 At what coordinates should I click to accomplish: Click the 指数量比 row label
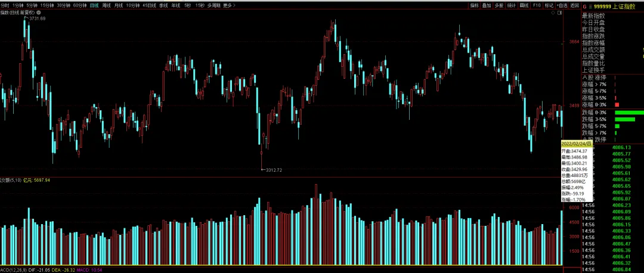click(x=593, y=64)
